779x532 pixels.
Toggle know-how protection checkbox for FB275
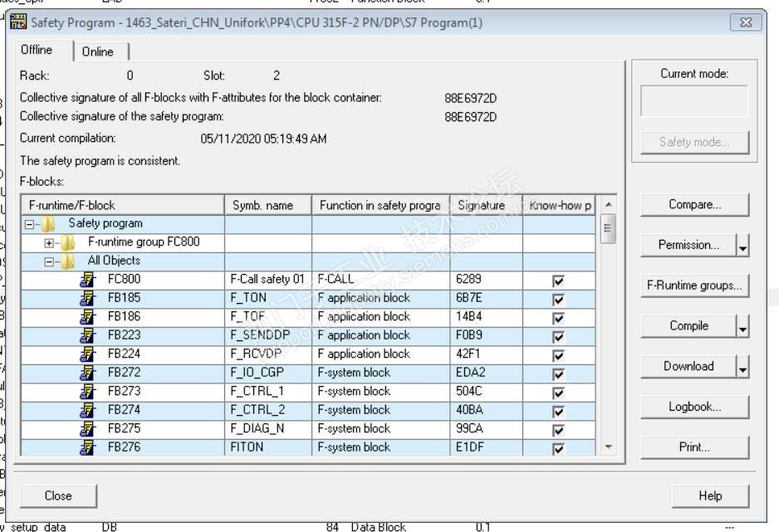[x=558, y=430]
